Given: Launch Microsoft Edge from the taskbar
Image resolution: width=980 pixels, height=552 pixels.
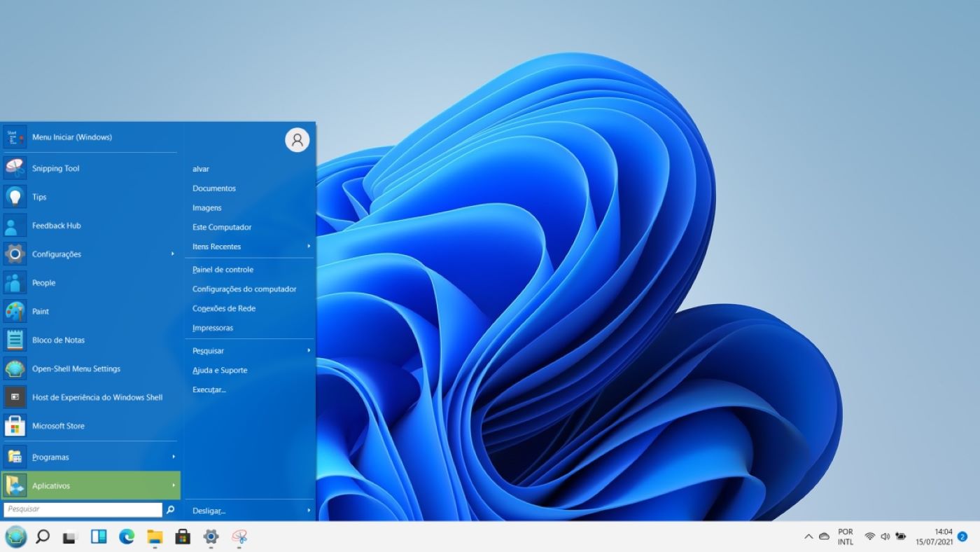Looking at the screenshot, I should 127,537.
